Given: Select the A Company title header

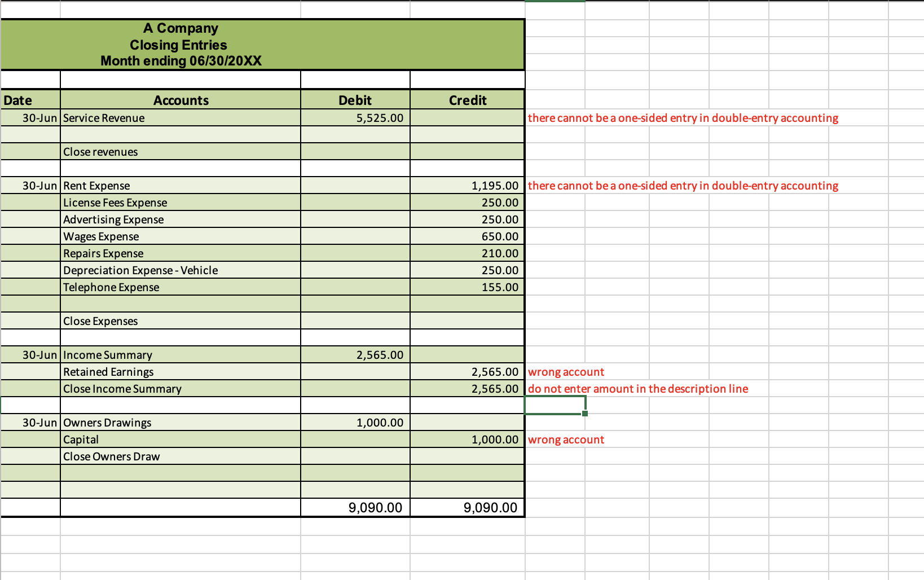Looking at the screenshot, I should (181, 28).
